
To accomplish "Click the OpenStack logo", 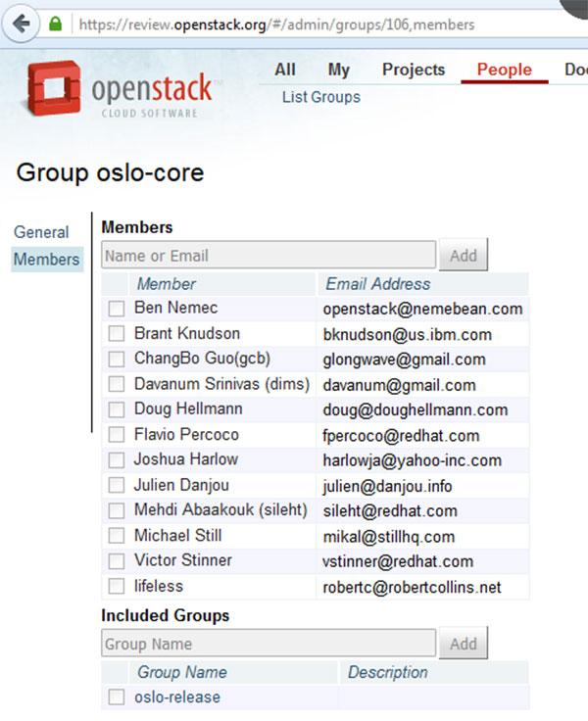I will point(120,89).
